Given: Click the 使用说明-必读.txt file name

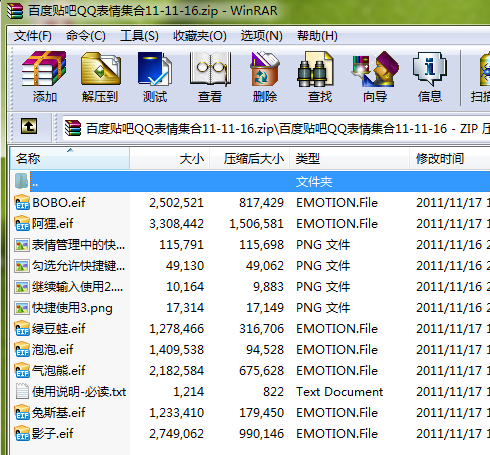Looking at the screenshot, I should [x=79, y=392].
